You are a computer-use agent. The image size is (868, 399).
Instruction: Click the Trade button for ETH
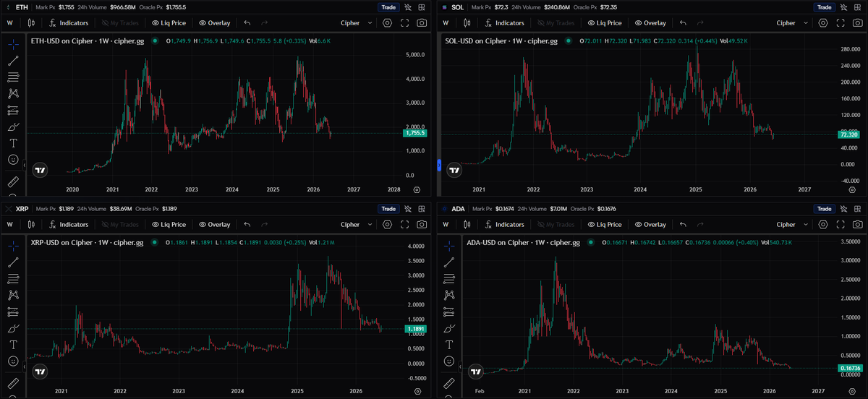pos(388,7)
